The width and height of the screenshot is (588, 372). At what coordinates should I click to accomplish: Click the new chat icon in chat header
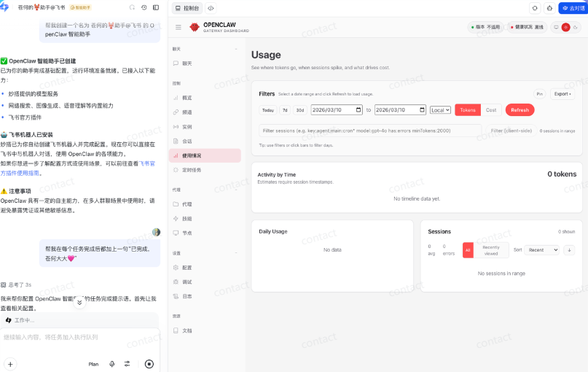(x=132, y=7)
